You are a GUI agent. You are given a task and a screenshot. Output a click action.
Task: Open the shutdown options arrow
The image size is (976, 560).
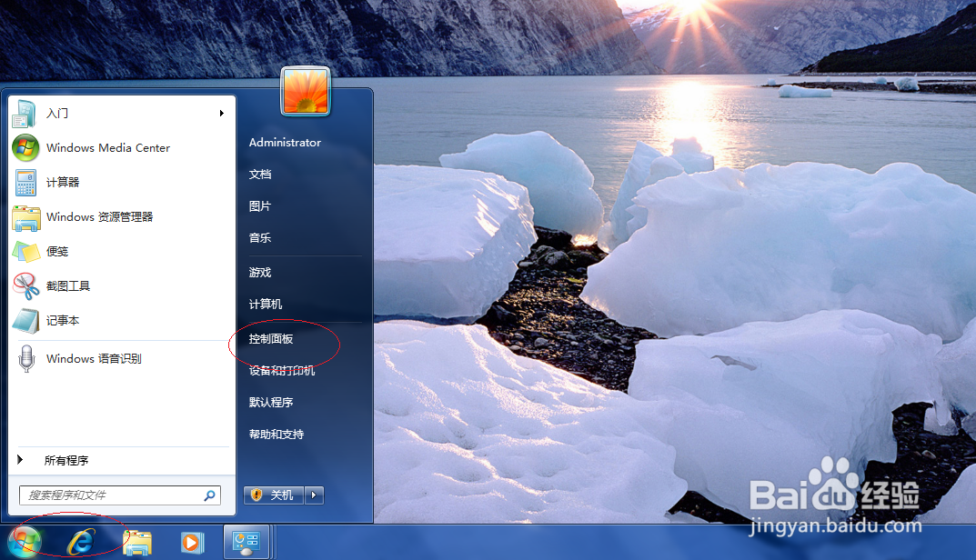(313, 495)
